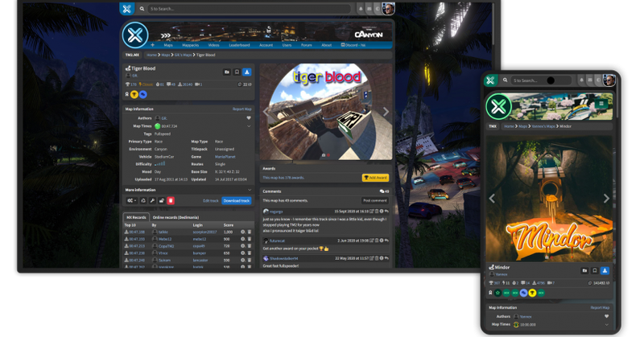Select the MX Records tab
The image size is (644, 337).
136,217
